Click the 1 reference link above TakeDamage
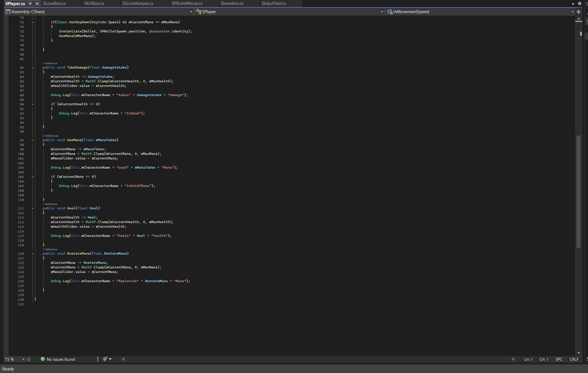This screenshot has height=373, width=588. coord(50,63)
